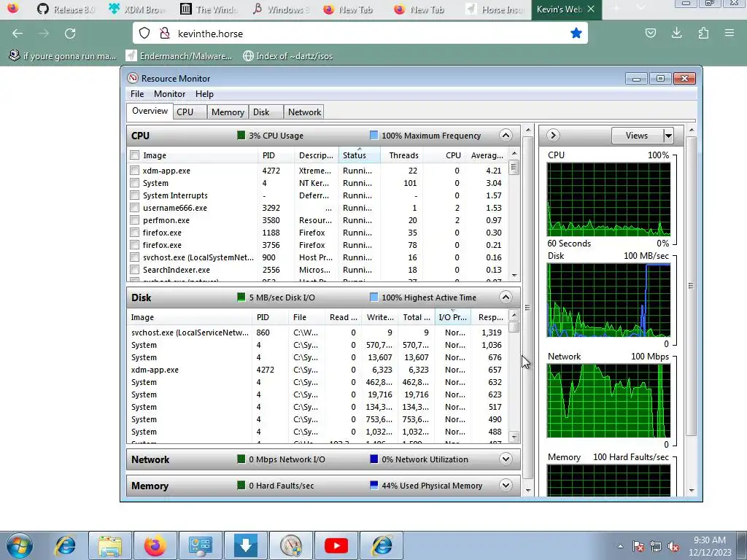The height and width of the screenshot is (560, 747).
Task: Open the Monitor menu
Action: pos(169,94)
